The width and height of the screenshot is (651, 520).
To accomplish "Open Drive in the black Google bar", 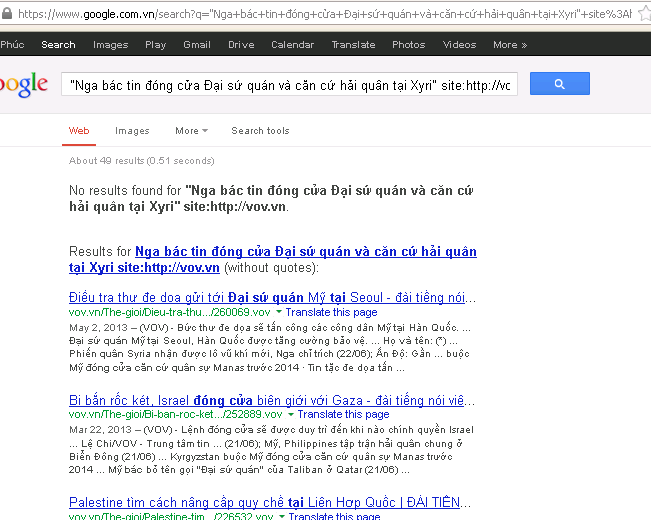I will [241, 44].
